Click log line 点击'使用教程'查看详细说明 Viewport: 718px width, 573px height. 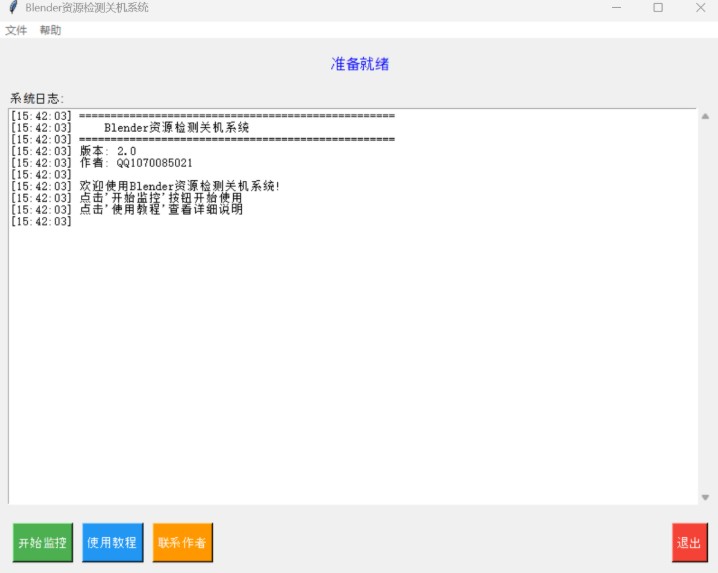[x=161, y=209]
